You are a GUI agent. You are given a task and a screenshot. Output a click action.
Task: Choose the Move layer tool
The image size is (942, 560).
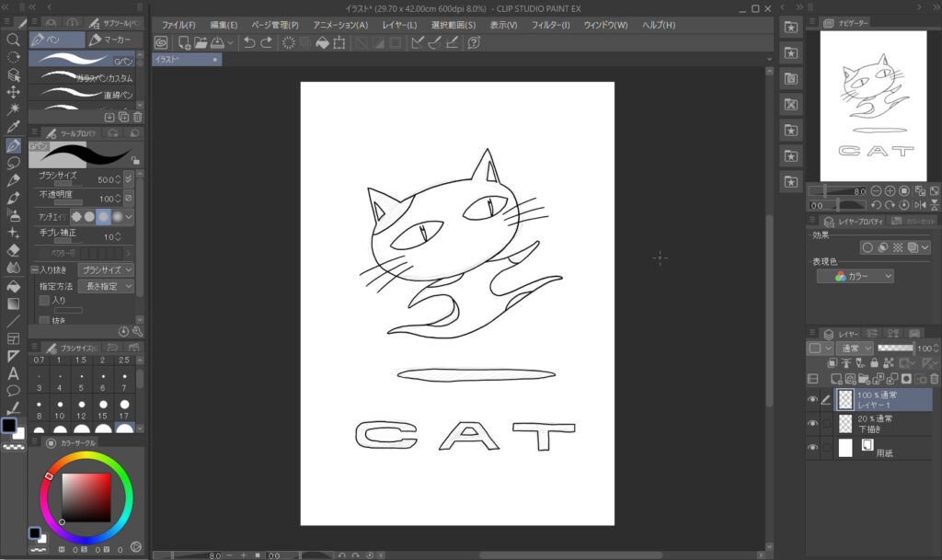14,92
